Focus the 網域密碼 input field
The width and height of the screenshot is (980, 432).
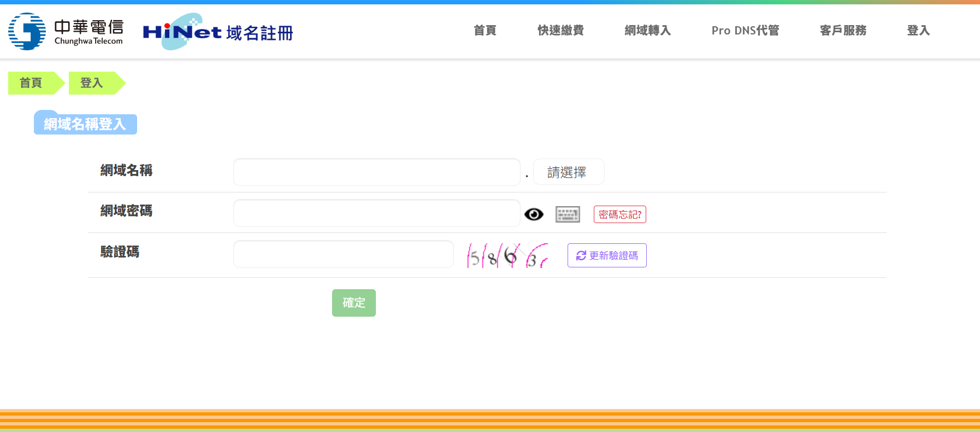377,213
